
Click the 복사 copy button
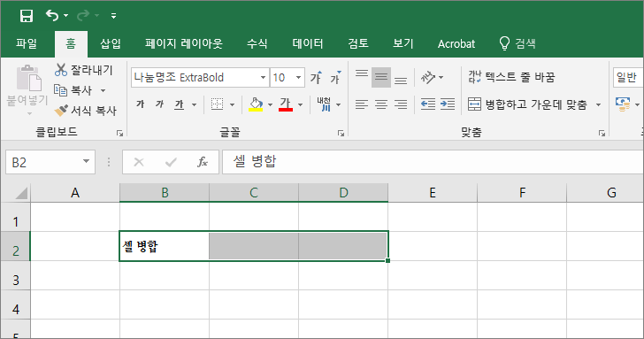74,90
